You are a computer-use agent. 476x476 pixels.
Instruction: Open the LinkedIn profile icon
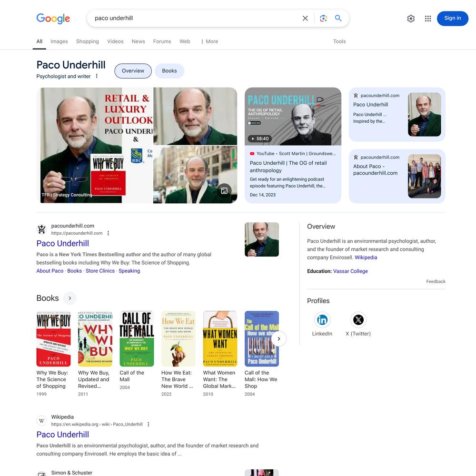point(322,320)
